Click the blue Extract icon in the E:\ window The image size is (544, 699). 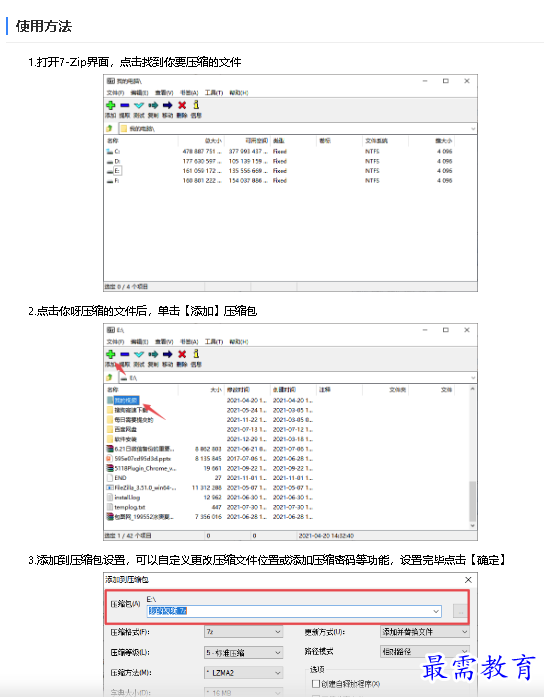click(124, 354)
